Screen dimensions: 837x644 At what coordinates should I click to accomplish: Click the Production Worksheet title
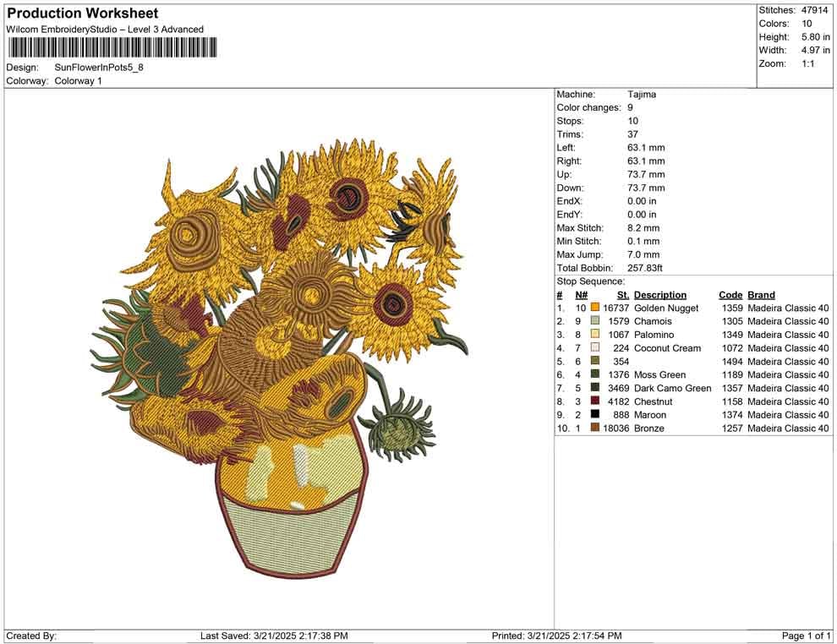83,14
